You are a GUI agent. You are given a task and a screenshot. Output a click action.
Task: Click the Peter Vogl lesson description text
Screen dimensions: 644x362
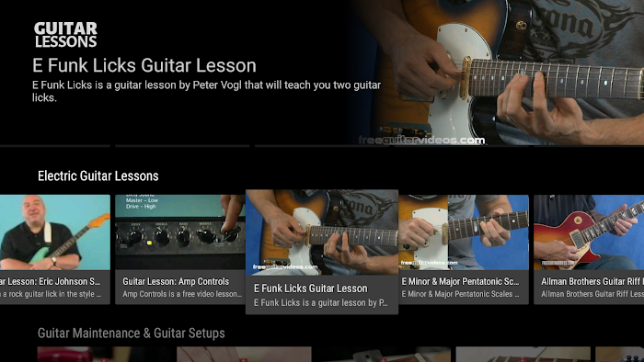pos(207,91)
